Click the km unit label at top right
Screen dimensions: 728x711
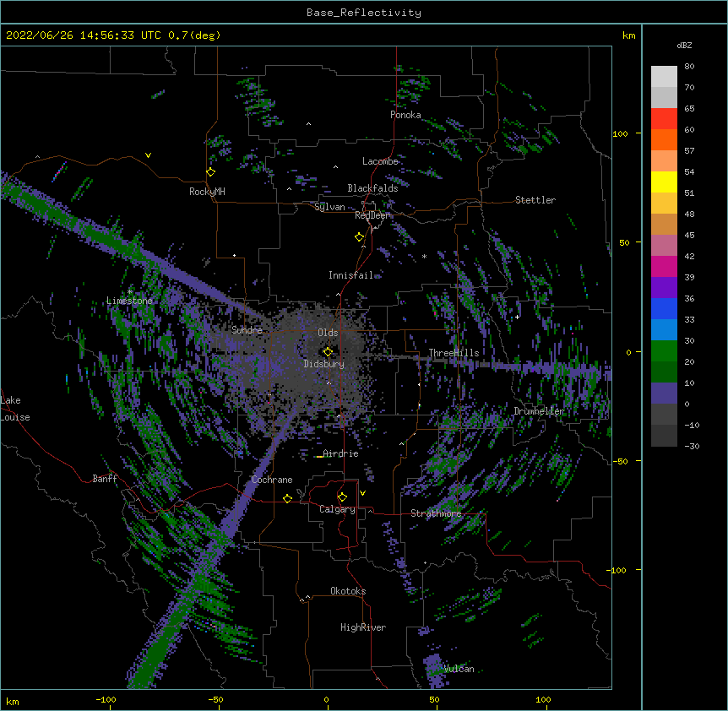point(628,35)
